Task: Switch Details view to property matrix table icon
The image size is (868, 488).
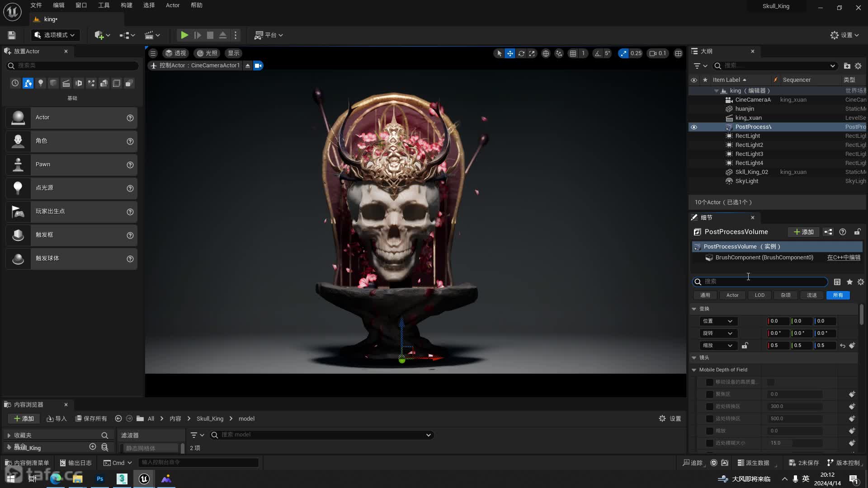Action: point(837,282)
